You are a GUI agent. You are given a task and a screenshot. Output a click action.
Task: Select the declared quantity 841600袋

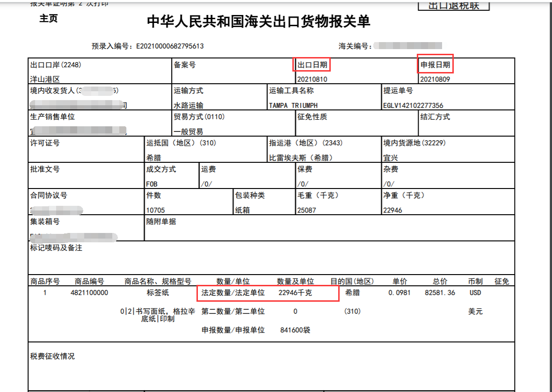pos(295,330)
